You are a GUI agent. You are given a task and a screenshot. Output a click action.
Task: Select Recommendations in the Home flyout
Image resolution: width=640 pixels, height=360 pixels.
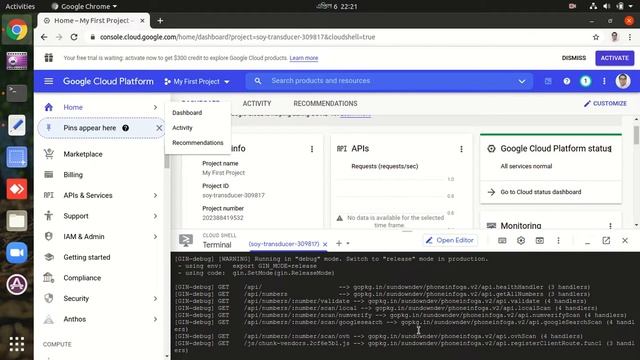pos(198,143)
